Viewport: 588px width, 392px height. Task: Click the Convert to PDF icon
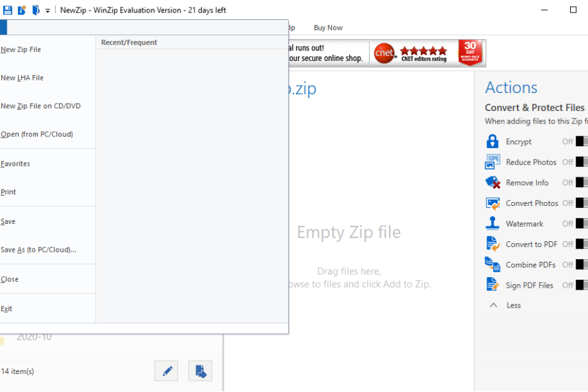(x=492, y=244)
